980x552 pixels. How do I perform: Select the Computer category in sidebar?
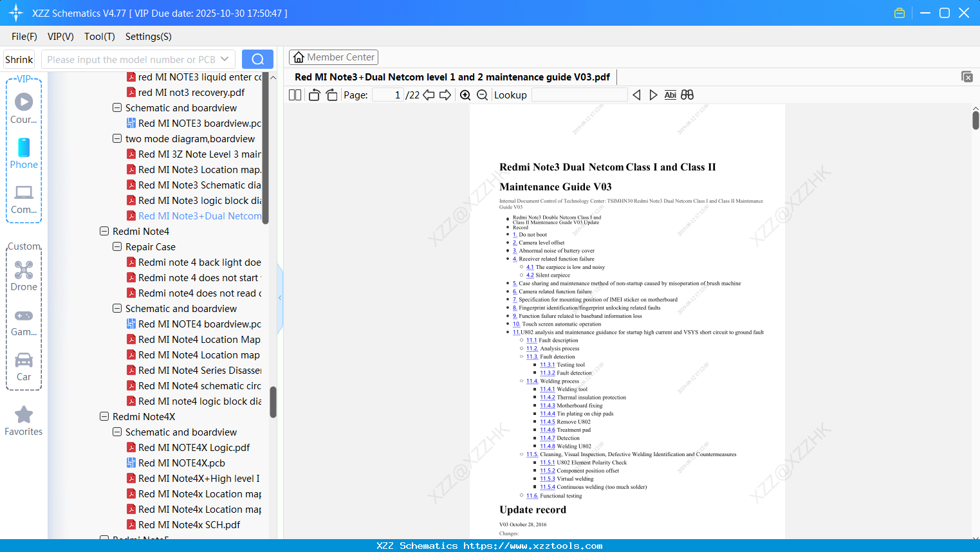24,199
